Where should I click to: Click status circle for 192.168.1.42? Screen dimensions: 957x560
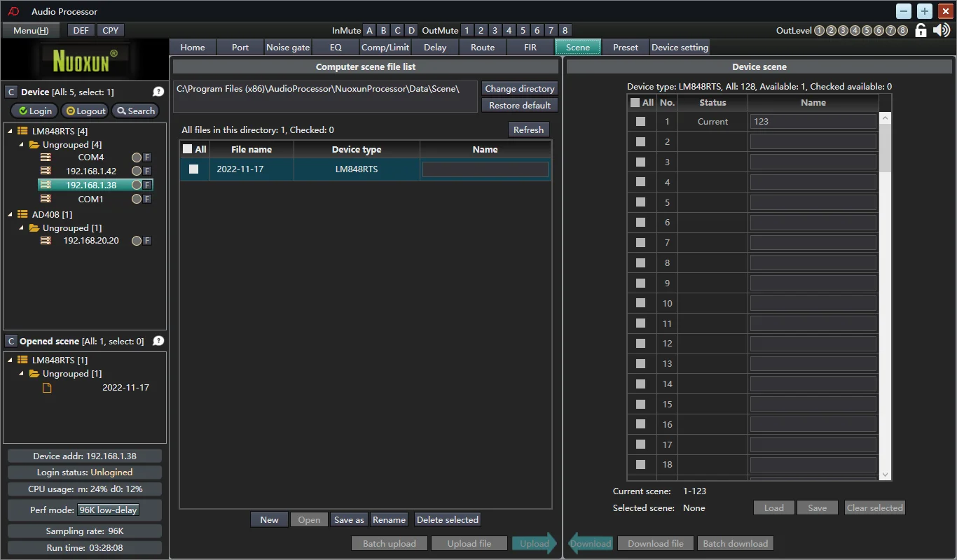click(137, 171)
